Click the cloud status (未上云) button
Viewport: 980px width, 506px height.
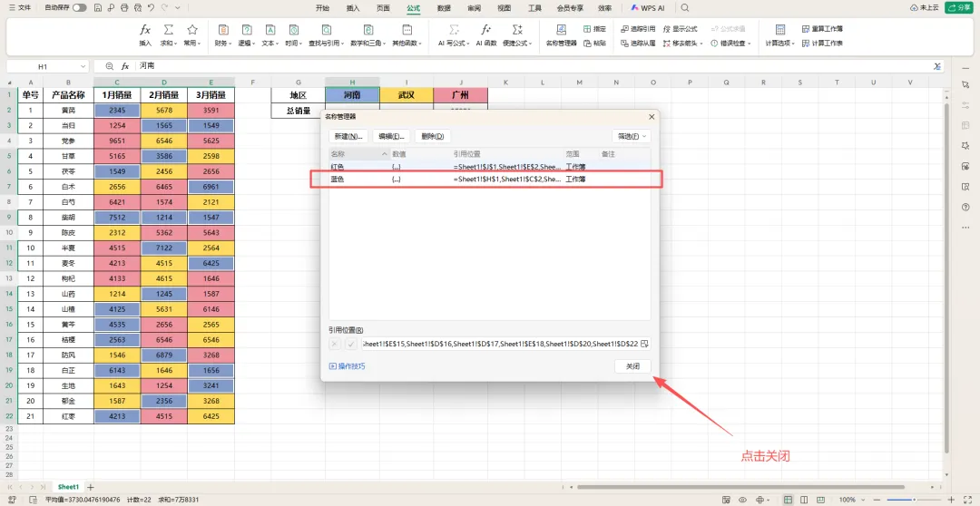click(x=925, y=8)
